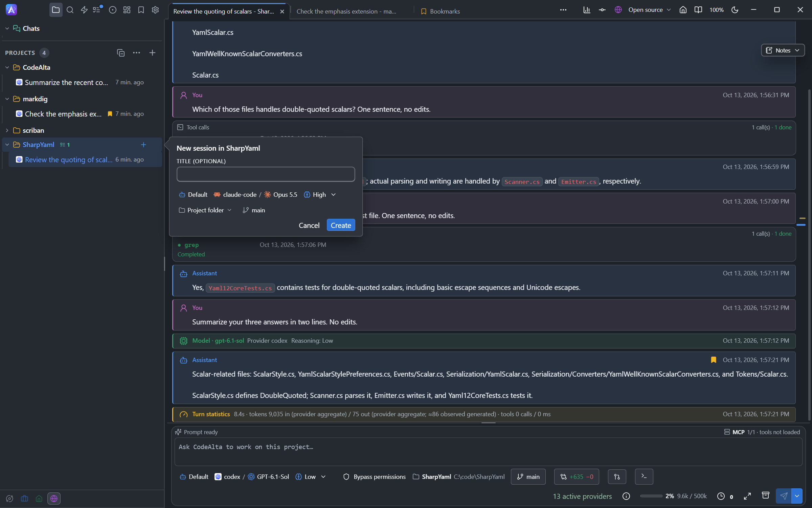The image size is (812, 508).
Task: Click the main branch button in prompt bar
Action: (x=528, y=477)
